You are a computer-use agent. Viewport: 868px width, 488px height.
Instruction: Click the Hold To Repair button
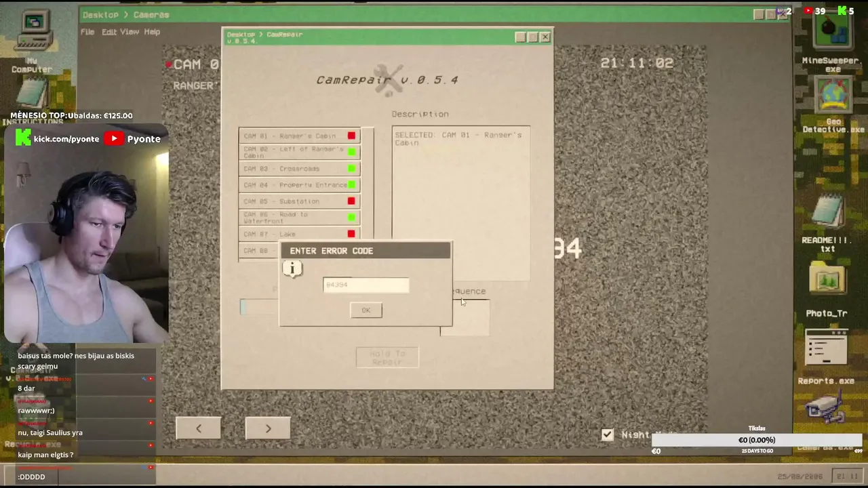(387, 358)
